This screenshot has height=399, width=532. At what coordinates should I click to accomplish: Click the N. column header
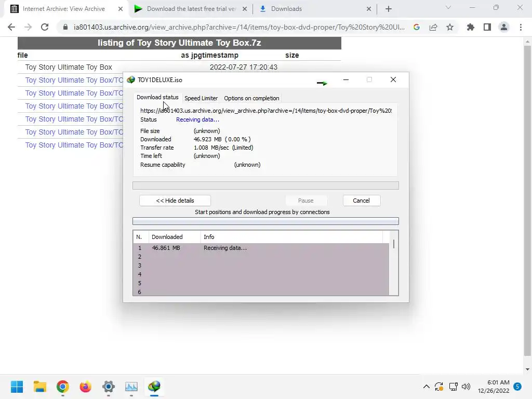pyautogui.click(x=141, y=237)
